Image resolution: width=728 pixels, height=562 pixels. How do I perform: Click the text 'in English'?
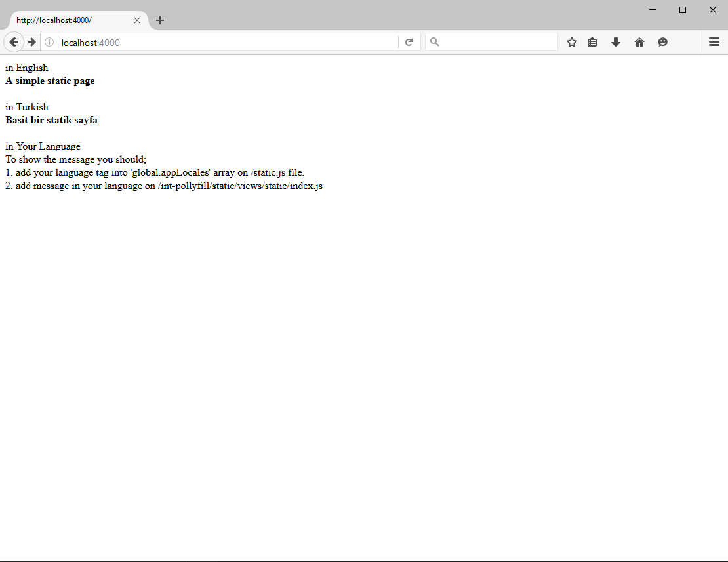[27, 68]
